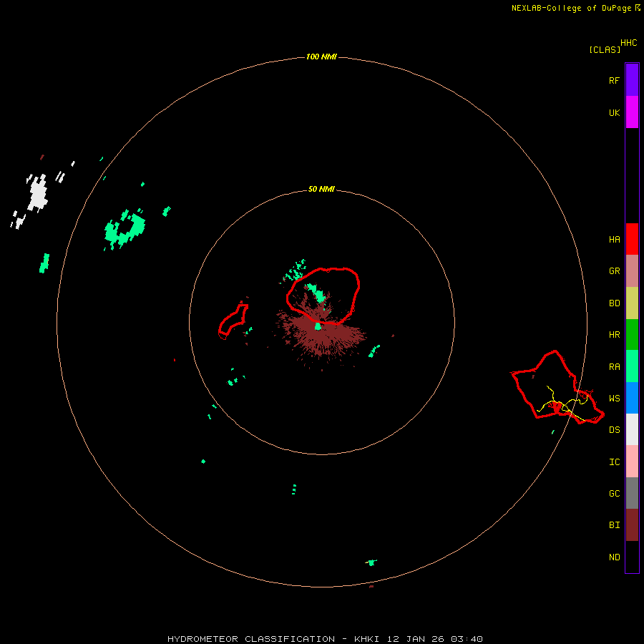Click the GR legend color block
Image resolution: width=644 pixels, height=644 pixels.
(632, 271)
